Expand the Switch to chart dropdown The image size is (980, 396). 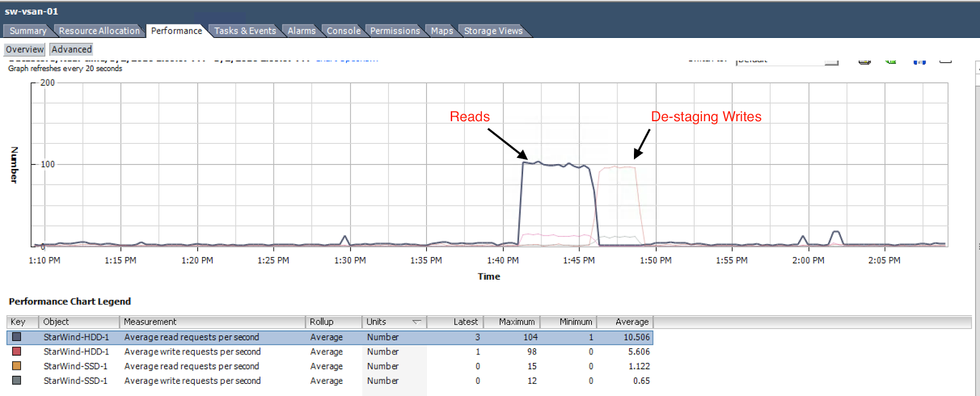pyautogui.click(x=831, y=61)
